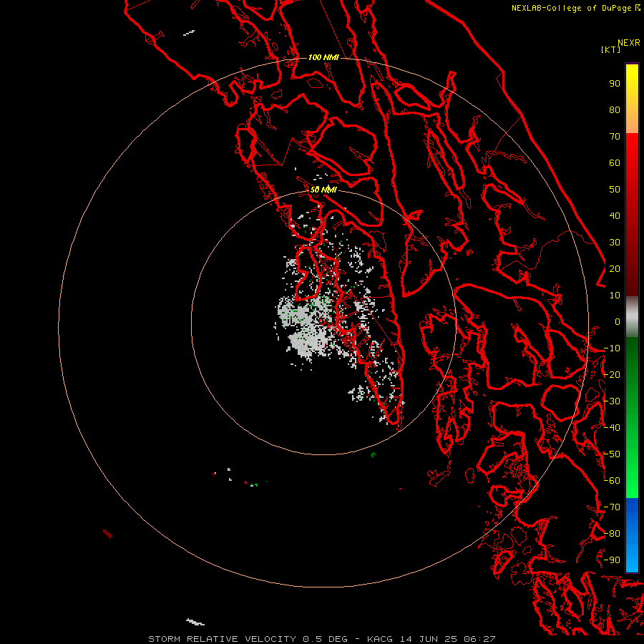Click the -70 knot scale value
The width and height of the screenshot is (644, 644).
tap(612, 507)
